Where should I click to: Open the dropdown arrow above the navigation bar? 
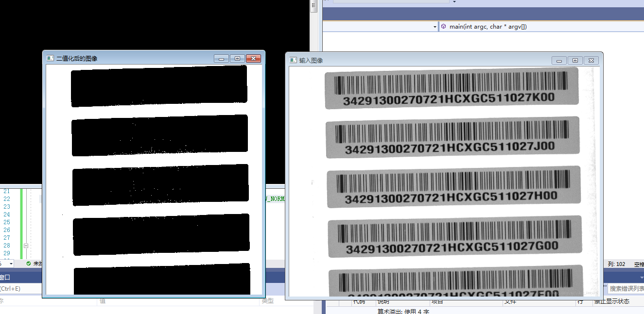click(x=454, y=2)
